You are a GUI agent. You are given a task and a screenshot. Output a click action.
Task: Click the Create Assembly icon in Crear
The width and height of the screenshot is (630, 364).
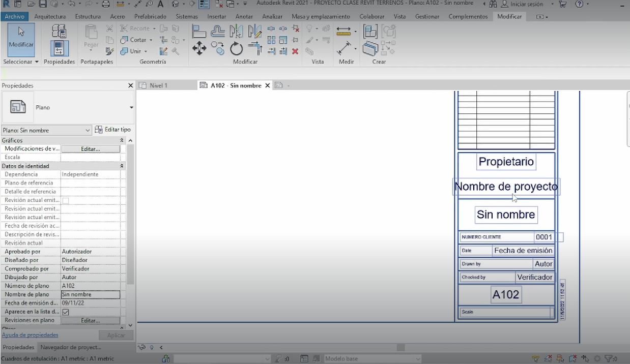(370, 32)
